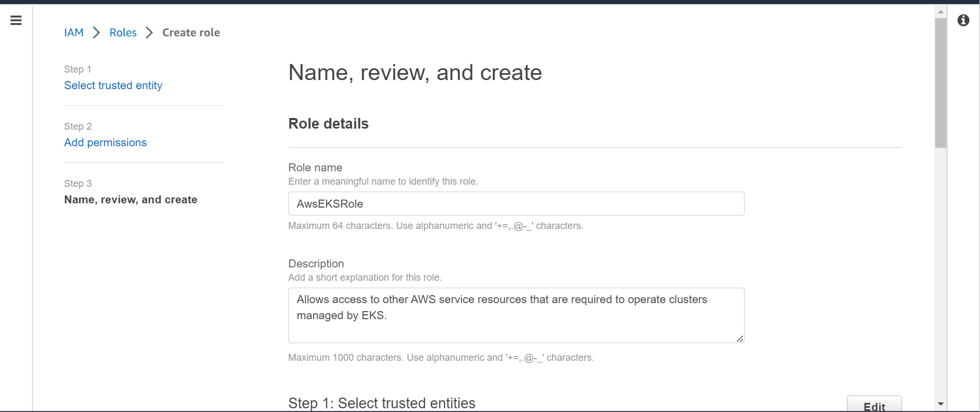Open Roles breadcrumb link
This screenshot has width=980, height=412.
coord(123,33)
